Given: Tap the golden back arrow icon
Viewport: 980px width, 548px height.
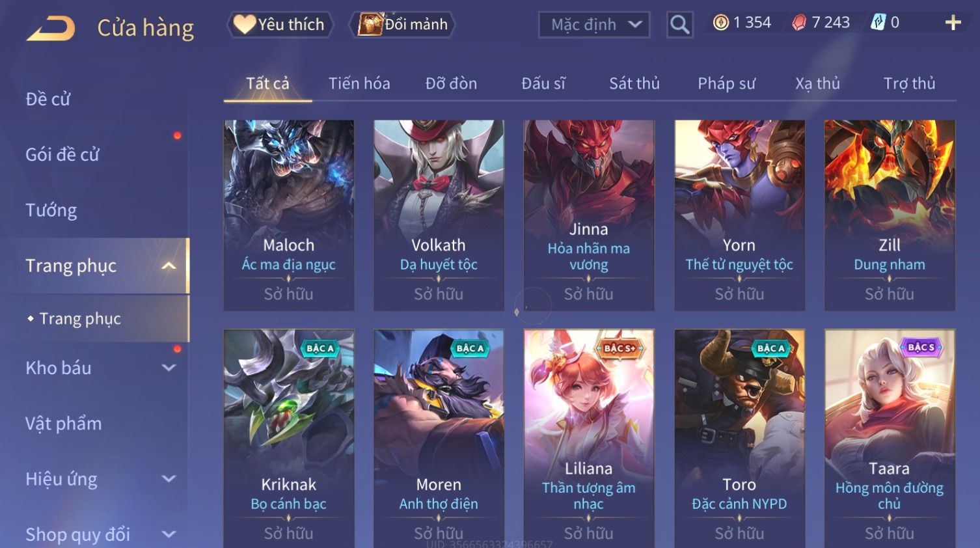Looking at the screenshot, I should (x=51, y=28).
